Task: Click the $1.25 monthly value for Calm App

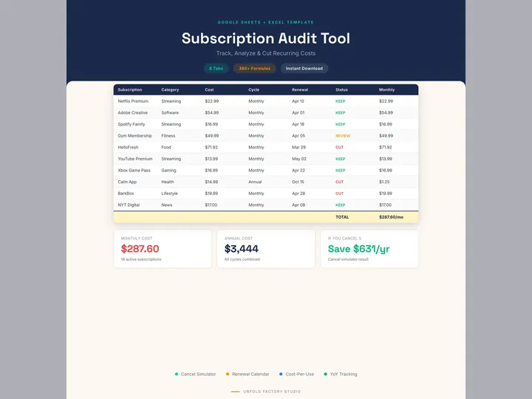Action: (384, 182)
